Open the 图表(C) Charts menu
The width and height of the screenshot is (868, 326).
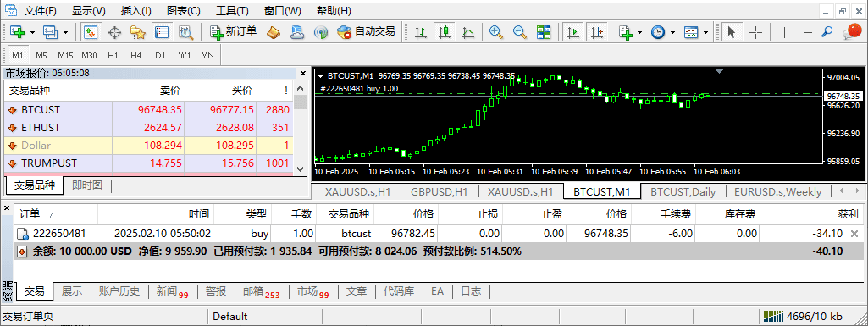(184, 10)
